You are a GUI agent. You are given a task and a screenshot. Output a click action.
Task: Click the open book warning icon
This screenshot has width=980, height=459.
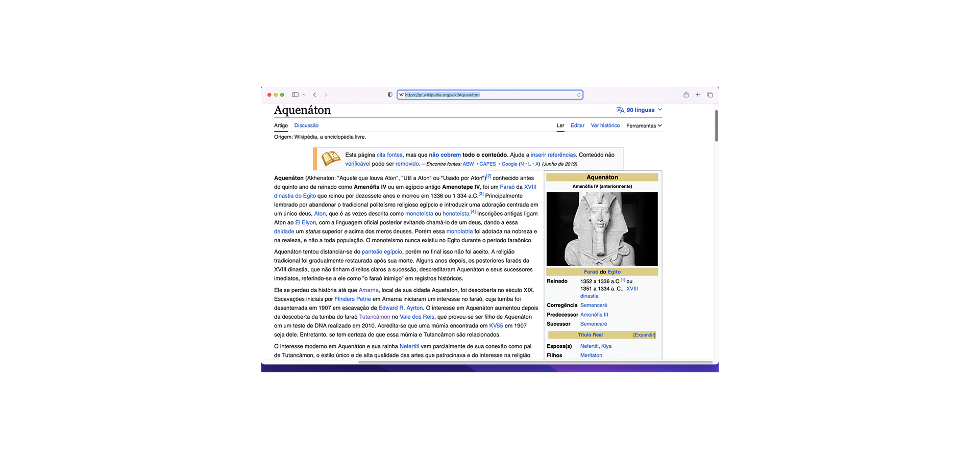pos(331,159)
